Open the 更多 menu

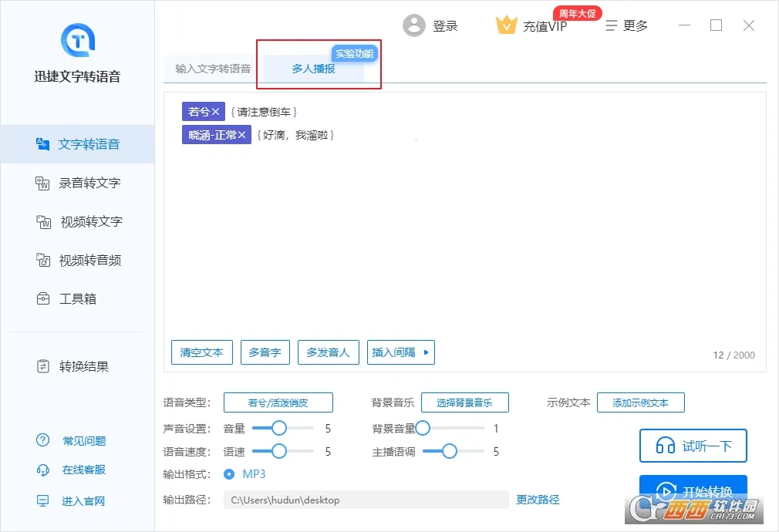[x=626, y=25]
